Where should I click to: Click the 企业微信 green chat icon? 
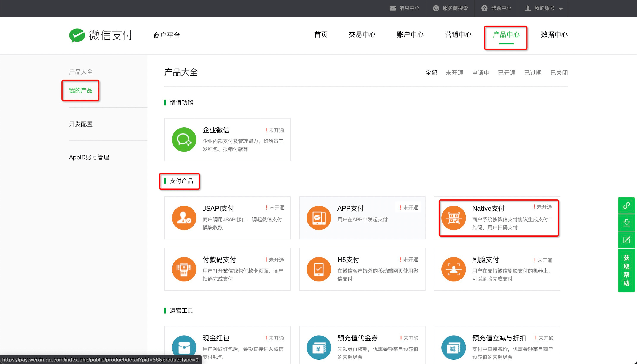pos(184,140)
